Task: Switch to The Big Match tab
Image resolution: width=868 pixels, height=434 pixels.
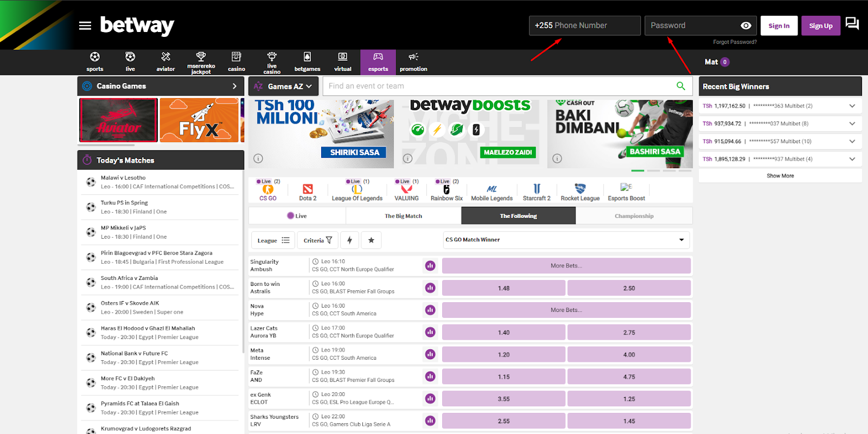Action: point(404,216)
